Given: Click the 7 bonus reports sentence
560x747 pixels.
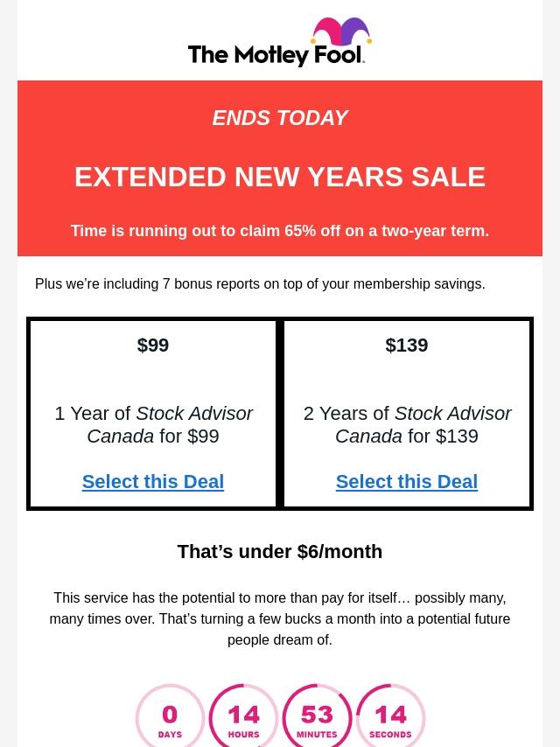Looking at the screenshot, I should click(x=260, y=283).
